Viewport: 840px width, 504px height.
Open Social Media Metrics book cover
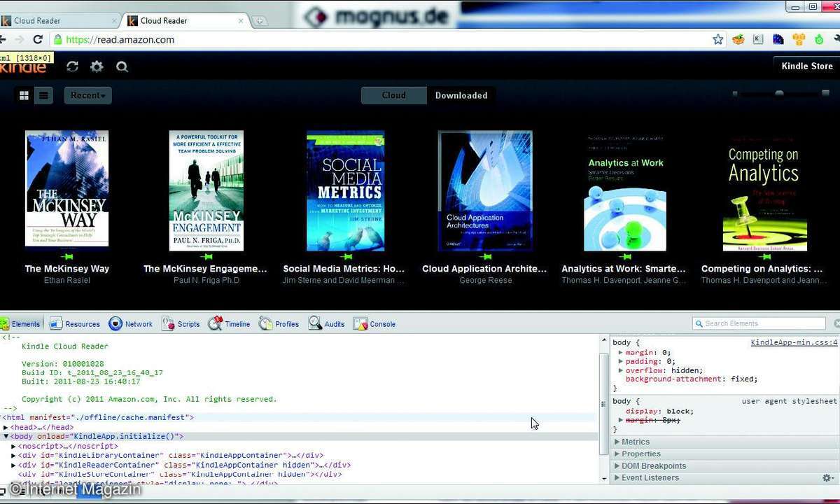(345, 190)
